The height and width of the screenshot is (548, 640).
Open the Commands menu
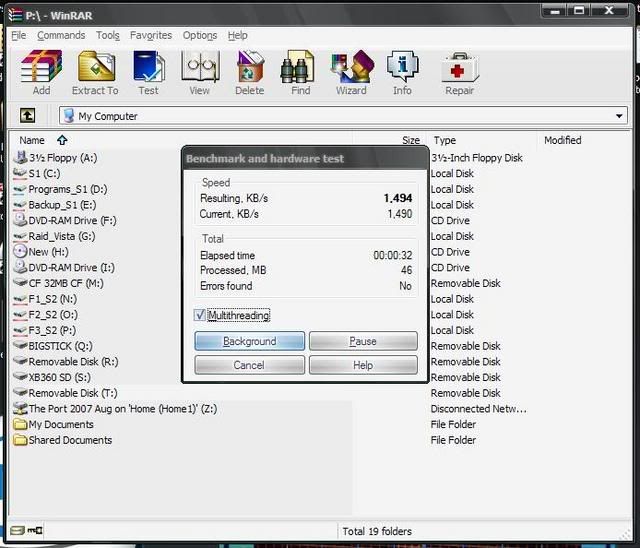pyautogui.click(x=61, y=35)
